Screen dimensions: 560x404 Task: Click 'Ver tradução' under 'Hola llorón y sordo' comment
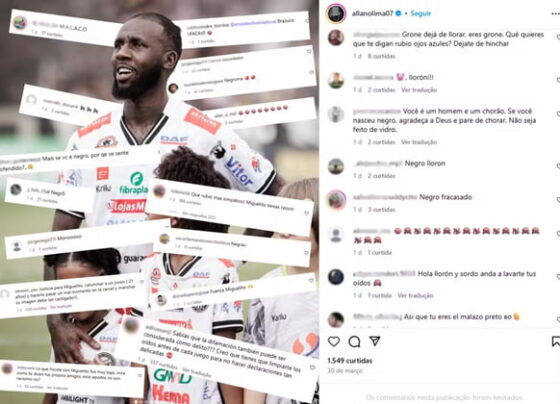[x=415, y=296]
